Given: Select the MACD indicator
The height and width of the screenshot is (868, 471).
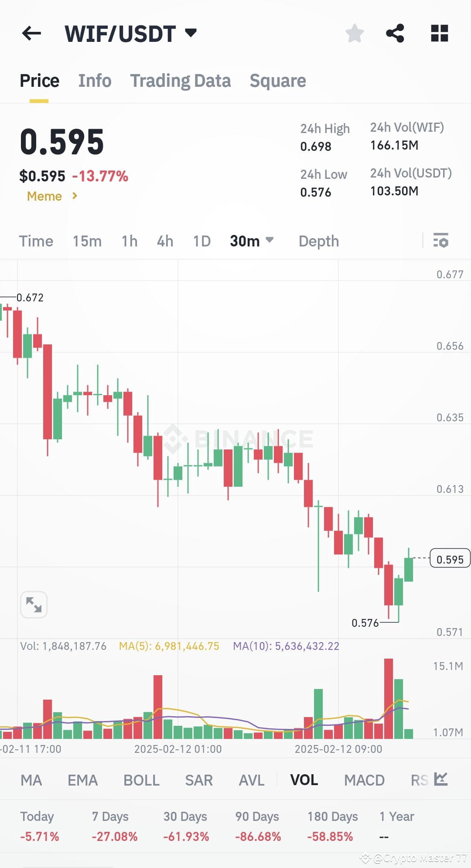Looking at the screenshot, I should point(364,780).
